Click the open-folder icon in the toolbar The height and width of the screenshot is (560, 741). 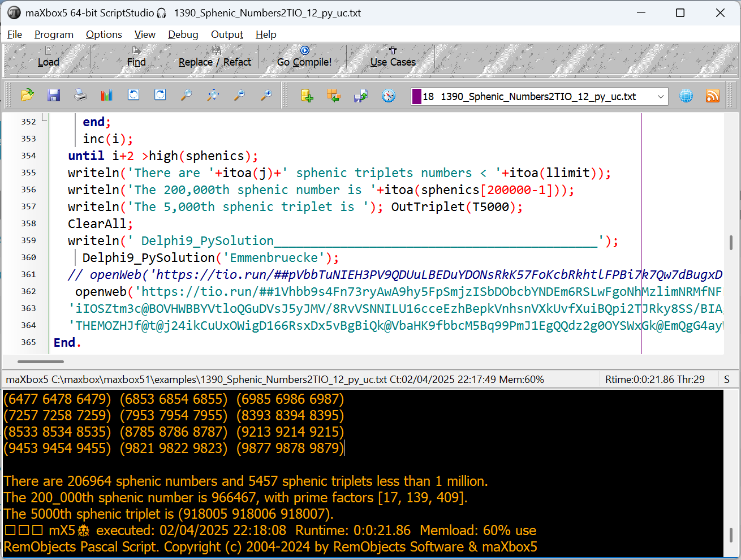click(27, 95)
